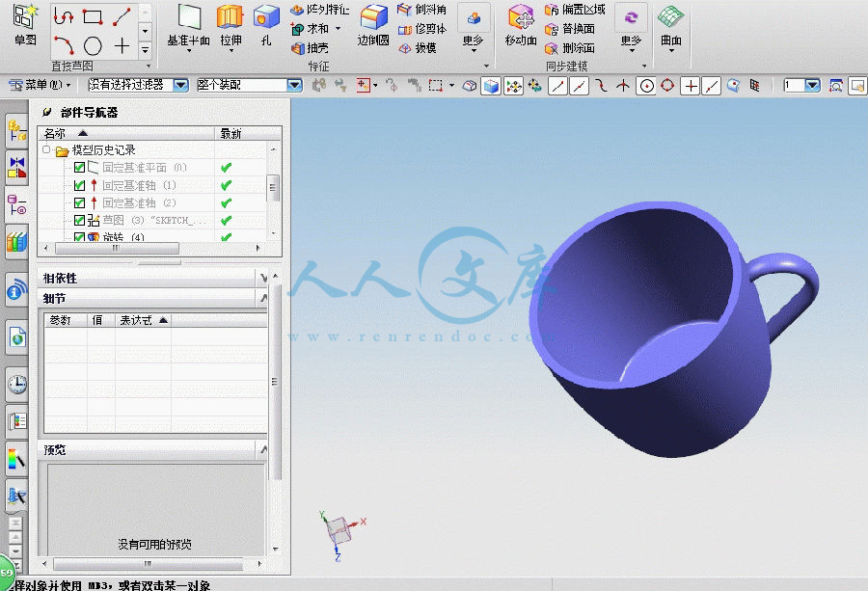868x591 pixels.
Task: Click Offset Region (偏置区域)
Action: (575, 10)
